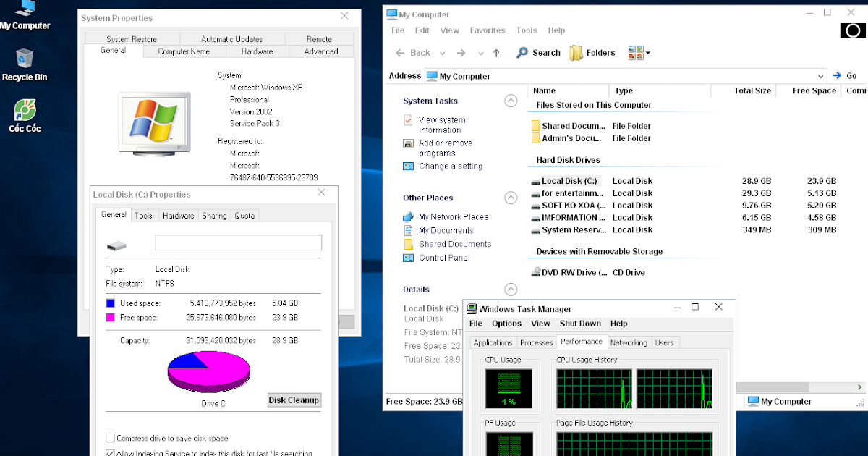The width and height of the screenshot is (868, 456).
Task: Open File menu in My Computer
Action: tap(398, 30)
